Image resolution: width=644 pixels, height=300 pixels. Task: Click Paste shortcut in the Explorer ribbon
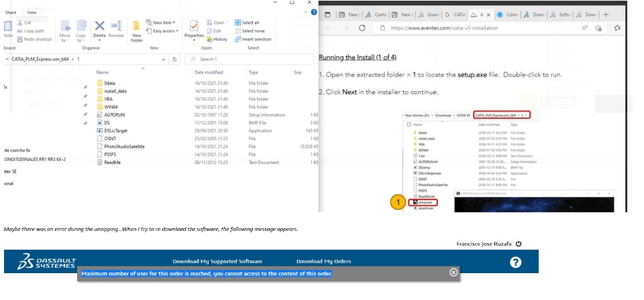[34, 39]
